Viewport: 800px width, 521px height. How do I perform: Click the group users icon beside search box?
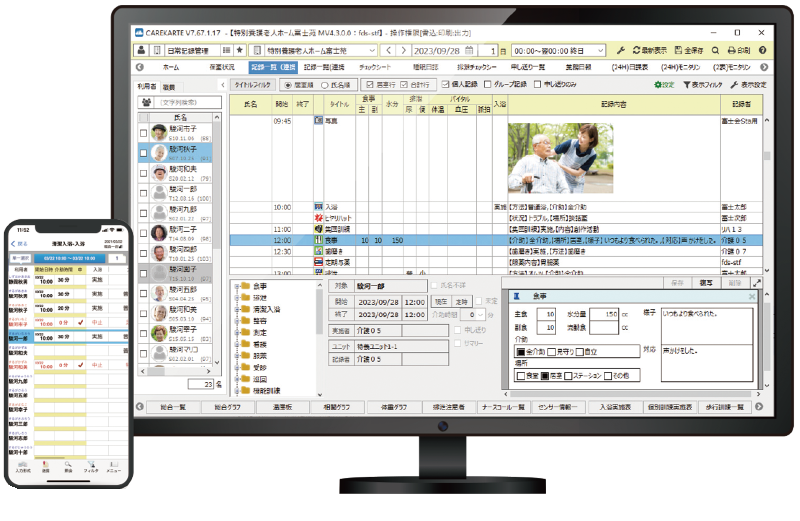click(147, 102)
